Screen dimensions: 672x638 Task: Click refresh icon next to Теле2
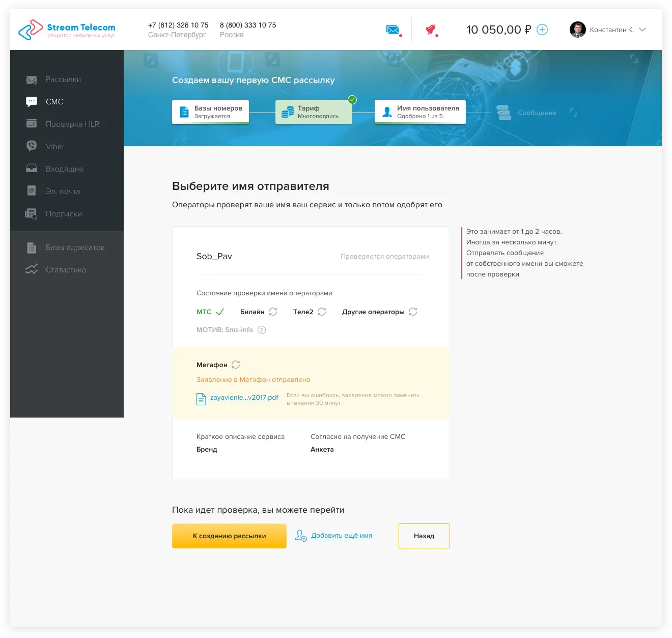322,312
